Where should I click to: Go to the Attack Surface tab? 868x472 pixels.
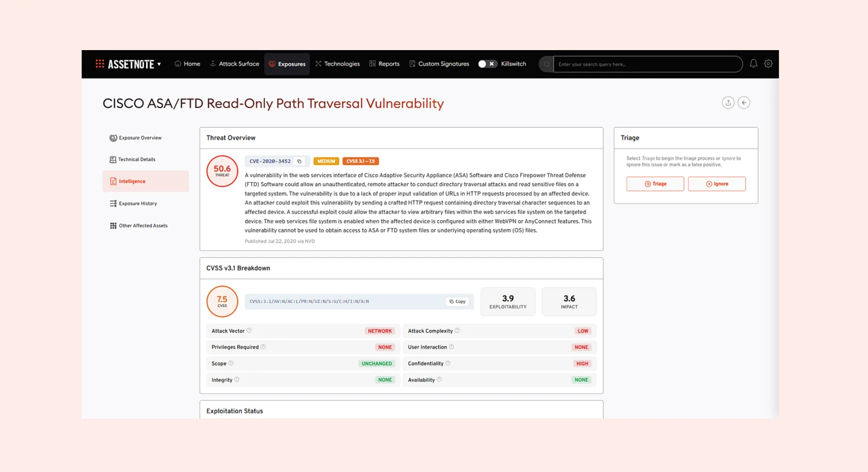(x=235, y=64)
